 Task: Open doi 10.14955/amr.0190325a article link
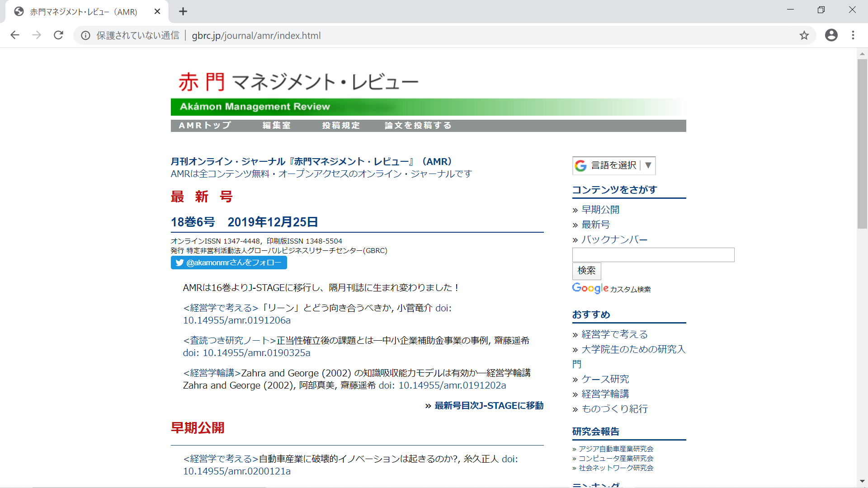coord(246,353)
